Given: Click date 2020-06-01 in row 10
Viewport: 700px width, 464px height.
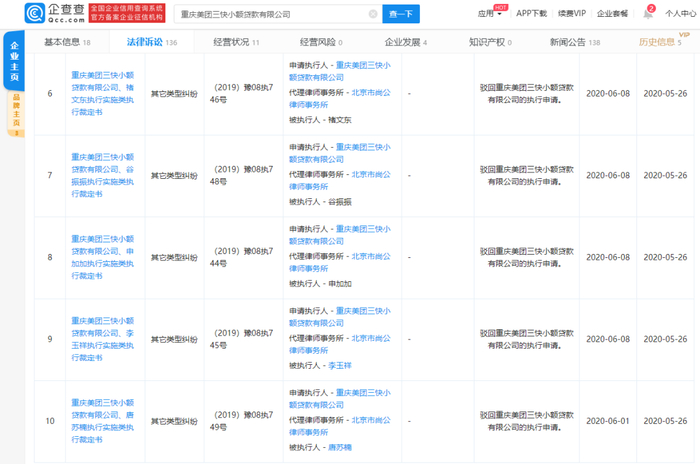Looking at the screenshot, I should pos(608,421).
